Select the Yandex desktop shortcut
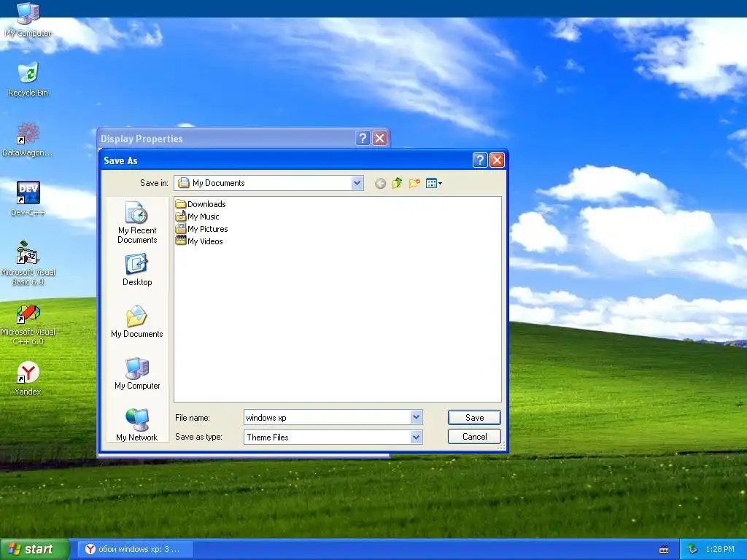Image resolution: width=747 pixels, height=560 pixels. (28, 379)
